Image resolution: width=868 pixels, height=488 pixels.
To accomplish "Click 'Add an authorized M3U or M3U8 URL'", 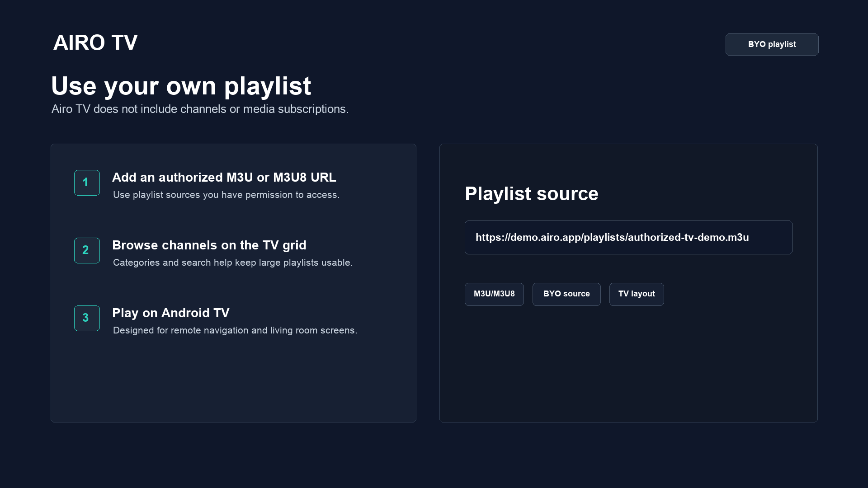I will (x=224, y=177).
